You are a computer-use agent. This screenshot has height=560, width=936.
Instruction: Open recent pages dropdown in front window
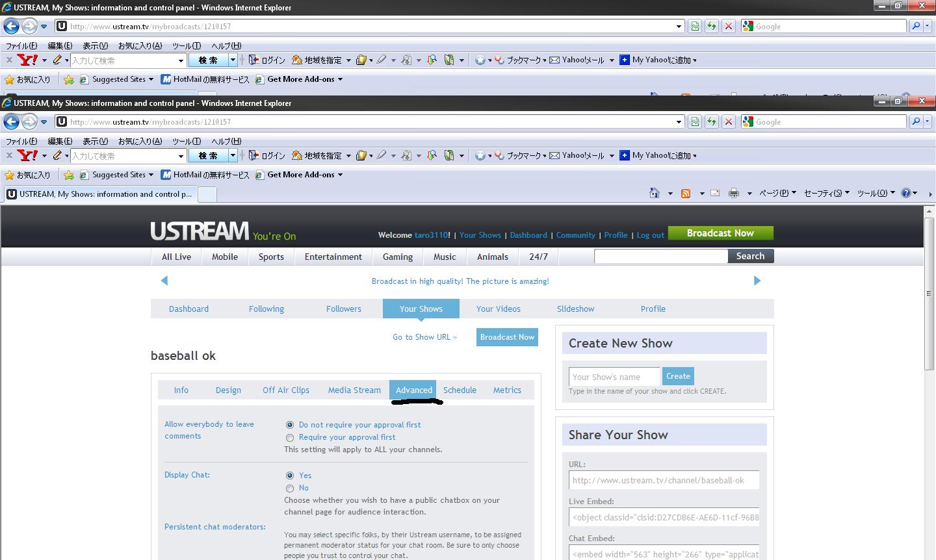click(x=44, y=122)
